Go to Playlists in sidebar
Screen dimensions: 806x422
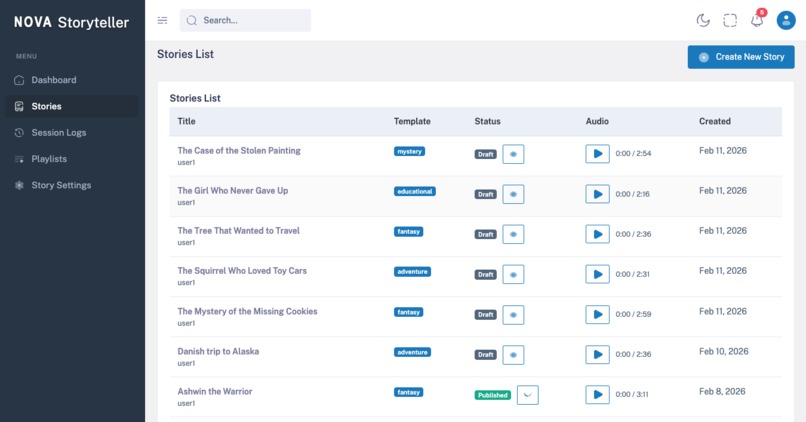click(72, 159)
